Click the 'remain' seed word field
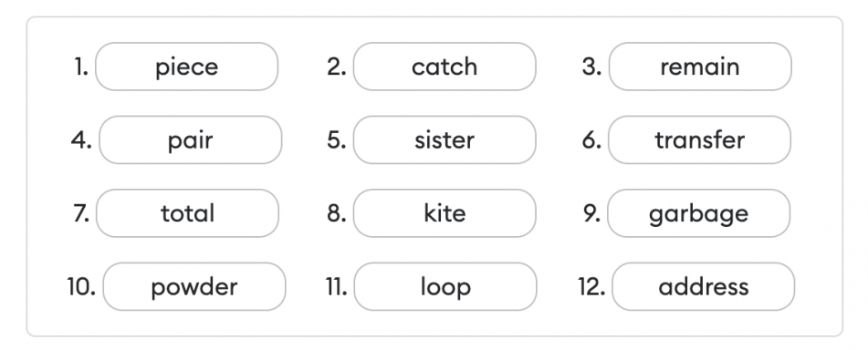The height and width of the screenshot is (350, 868). [x=700, y=67]
